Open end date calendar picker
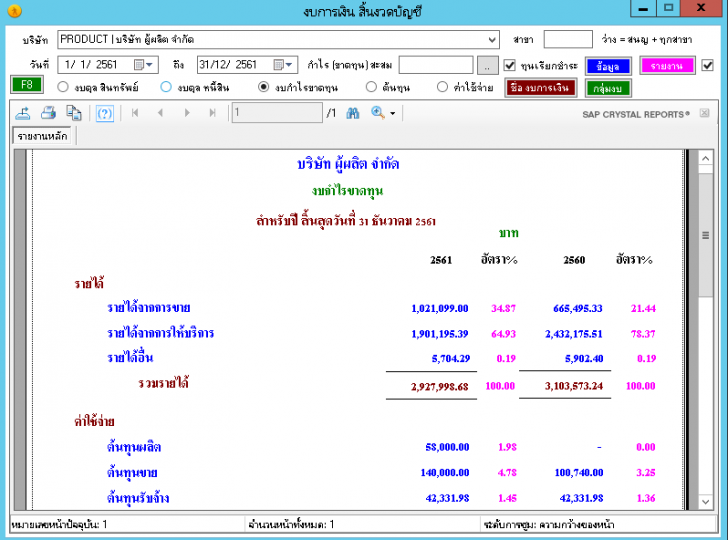 283,65
